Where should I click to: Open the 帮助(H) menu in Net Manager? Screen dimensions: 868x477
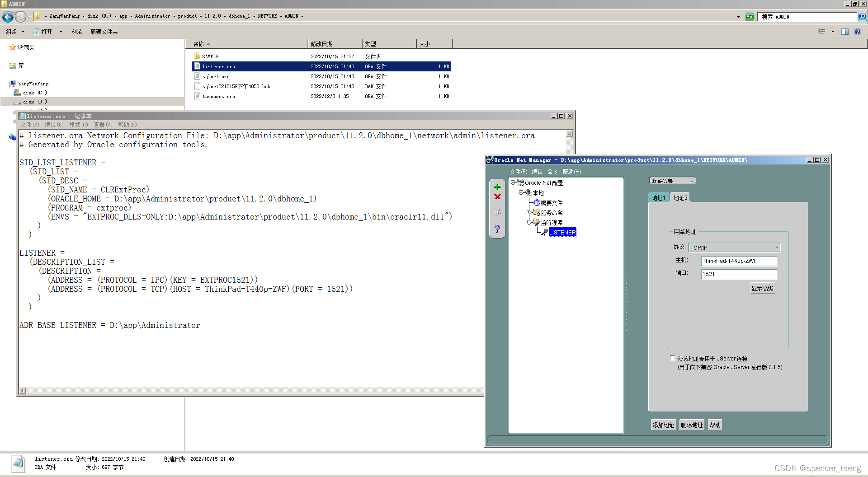click(571, 172)
